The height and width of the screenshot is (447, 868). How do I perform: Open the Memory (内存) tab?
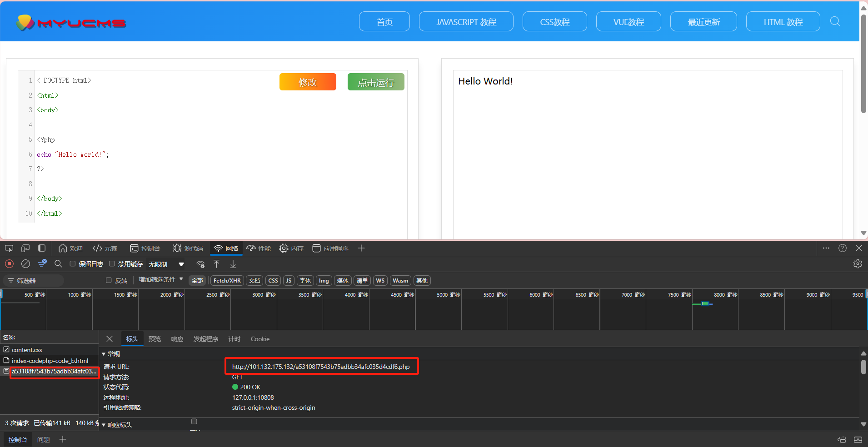pos(291,248)
